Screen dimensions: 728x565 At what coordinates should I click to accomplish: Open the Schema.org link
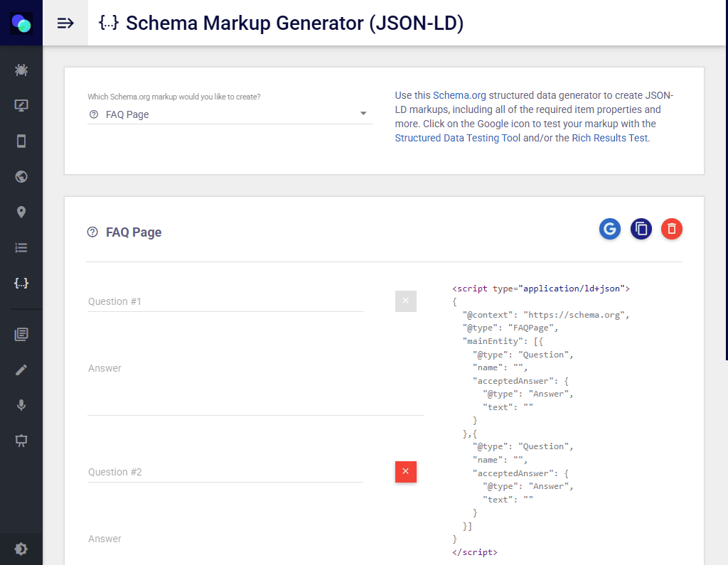click(x=459, y=95)
